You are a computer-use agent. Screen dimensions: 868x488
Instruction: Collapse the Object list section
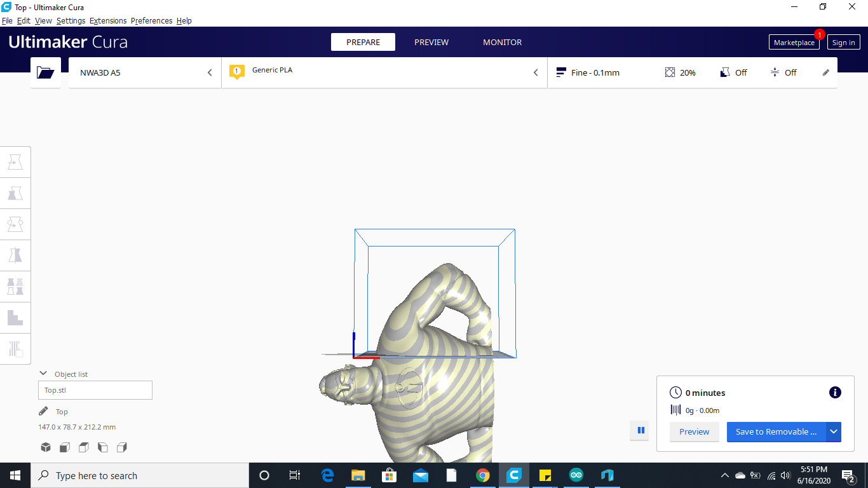point(43,373)
